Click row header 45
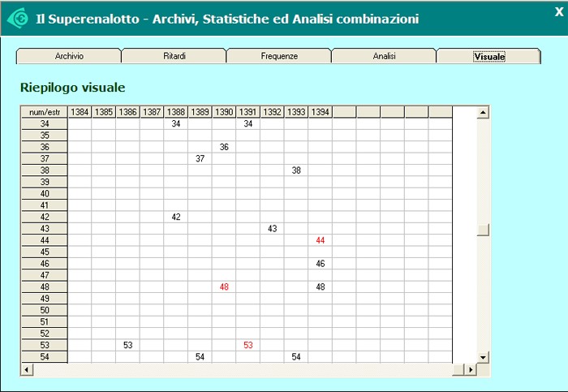This screenshot has height=392, width=568. tap(45, 252)
